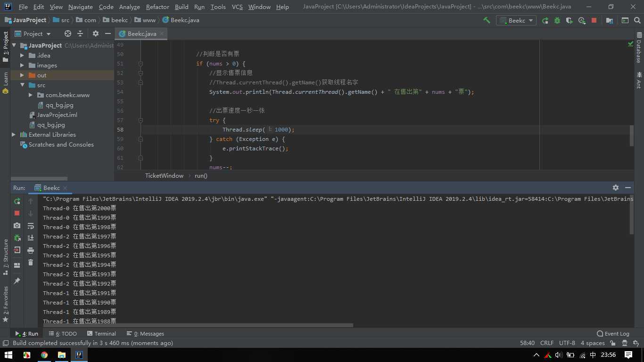Print console output with printer icon
This screenshot has width=644, height=362.
pos(31,250)
